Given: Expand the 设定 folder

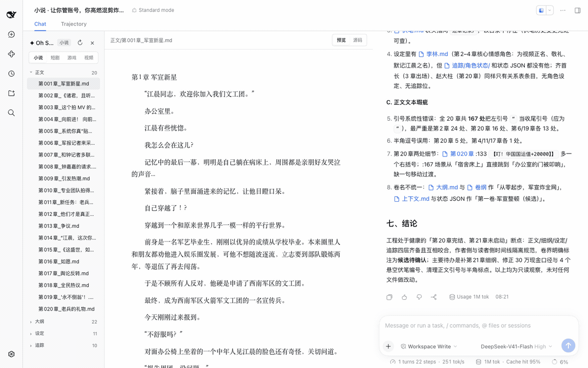Looking at the screenshot, I should [64, 334].
